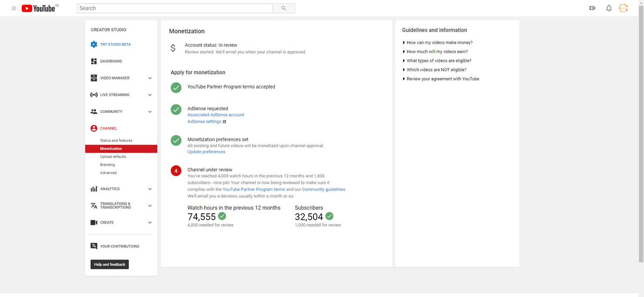The width and height of the screenshot is (644, 297).
Task: Click the Live Streaming broadcast icon
Action: tap(94, 95)
